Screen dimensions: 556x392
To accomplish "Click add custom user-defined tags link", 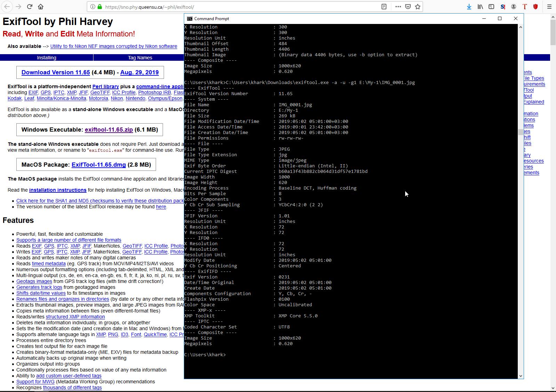I will 69,376.
